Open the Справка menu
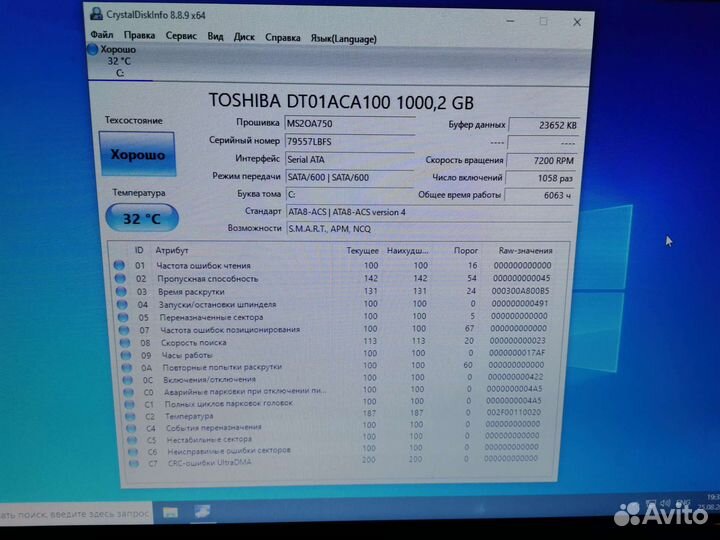 click(x=282, y=38)
